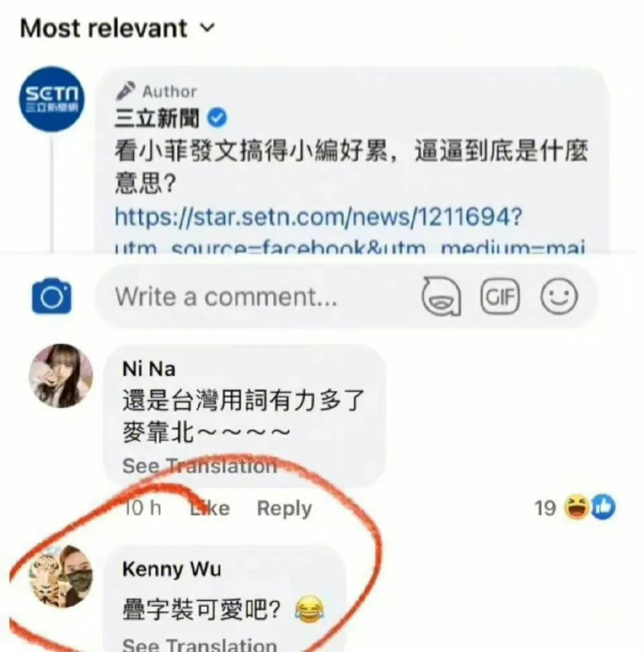Viewport: 644px width, 652px height.
Task: Click the blue verified badge next to 三立新聞
Action: (217, 117)
